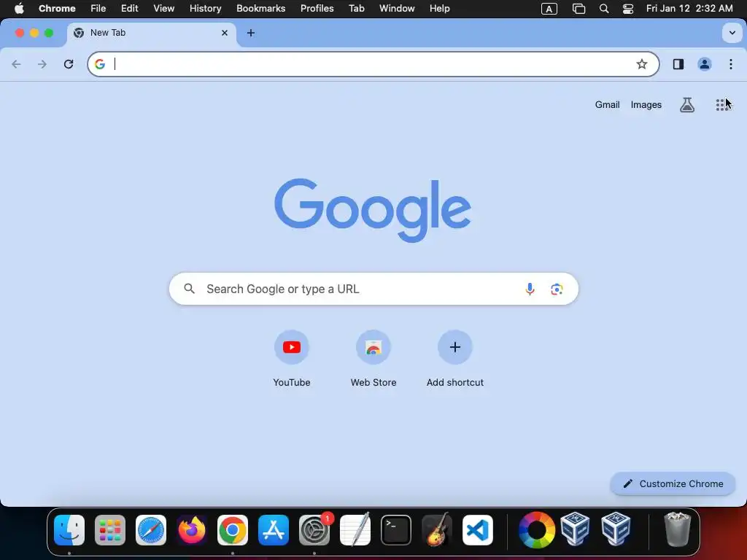Open the Help menu
The height and width of the screenshot is (560, 747).
pyautogui.click(x=439, y=9)
